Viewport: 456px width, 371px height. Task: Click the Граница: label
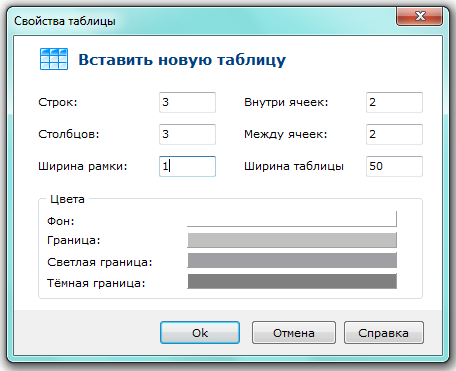74,240
